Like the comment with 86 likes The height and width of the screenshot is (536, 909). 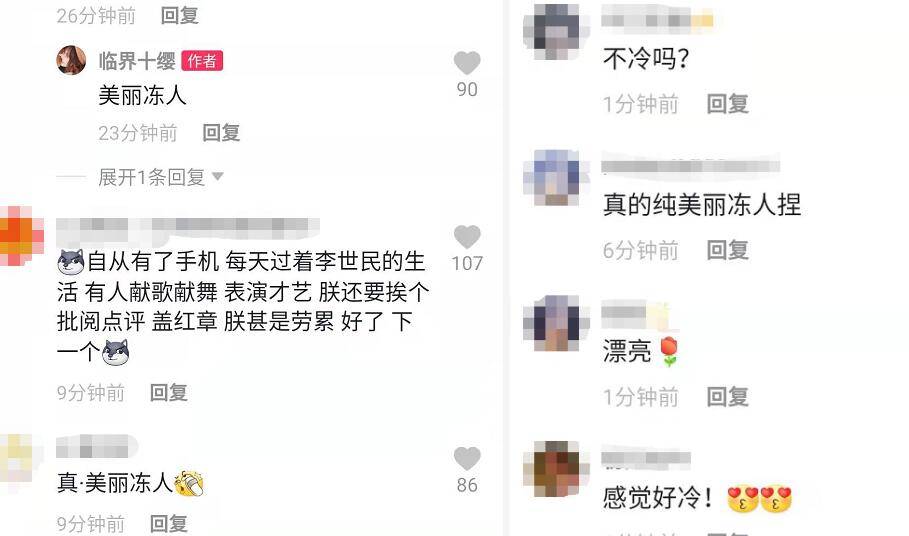[x=467, y=458]
